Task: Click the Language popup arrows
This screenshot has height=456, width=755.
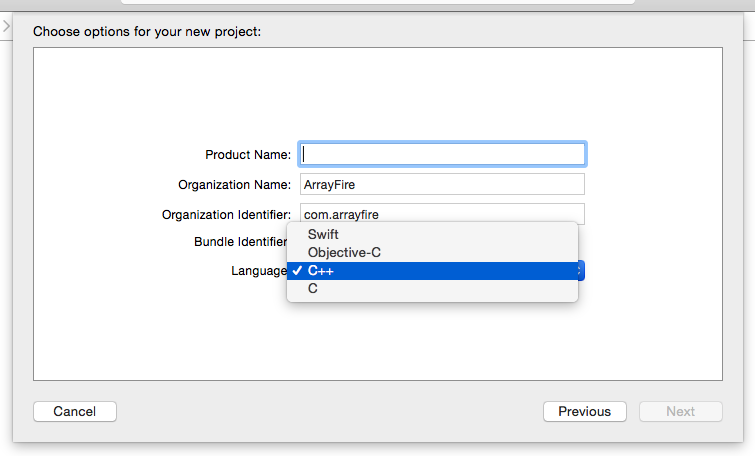Action: (x=580, y=271)
